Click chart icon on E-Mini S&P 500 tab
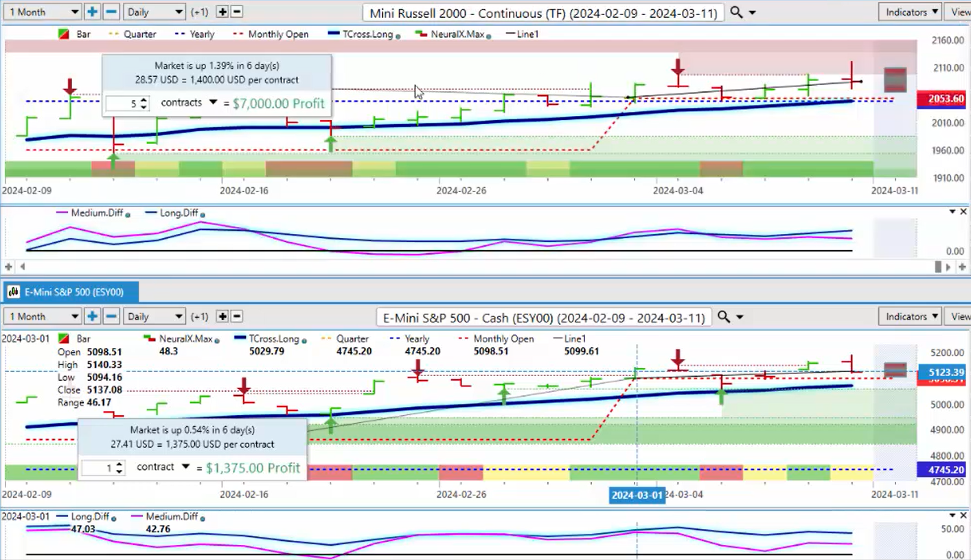 (x=13, y=292)
